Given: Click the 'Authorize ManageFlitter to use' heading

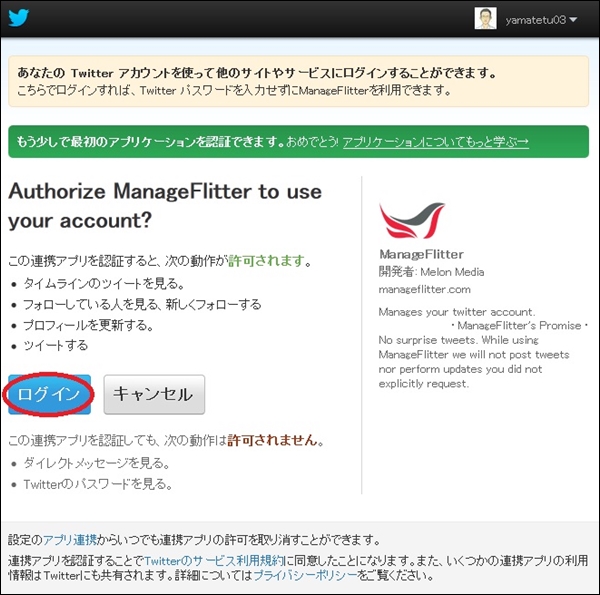Looking at the screenshot, I should pos(165,191).
